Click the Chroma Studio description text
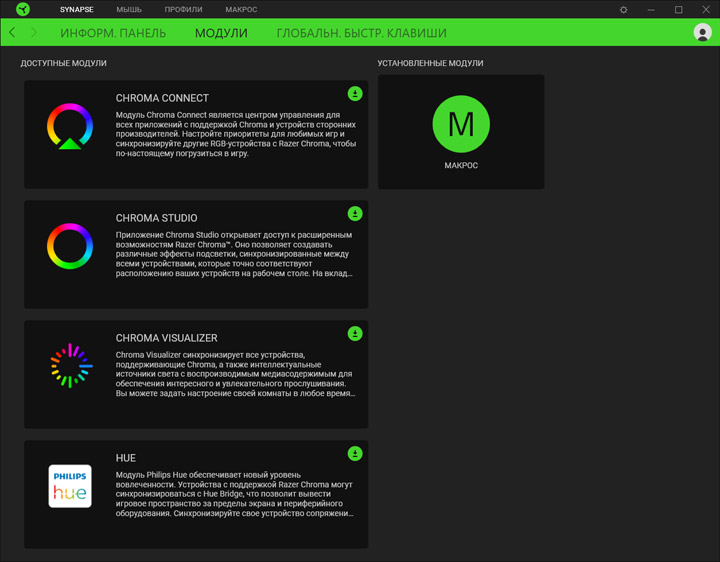720x562 pixels. tap(234, 254)
